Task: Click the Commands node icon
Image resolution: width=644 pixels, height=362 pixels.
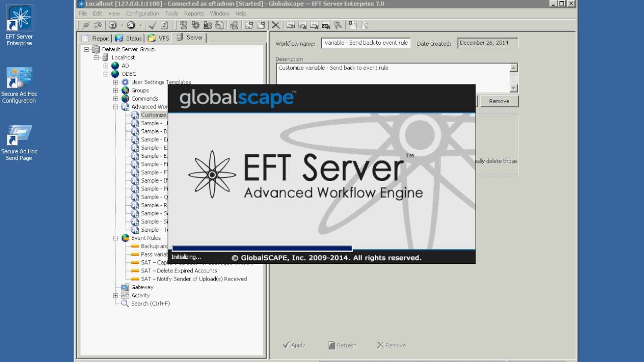Action: click(x=125, y=99)
